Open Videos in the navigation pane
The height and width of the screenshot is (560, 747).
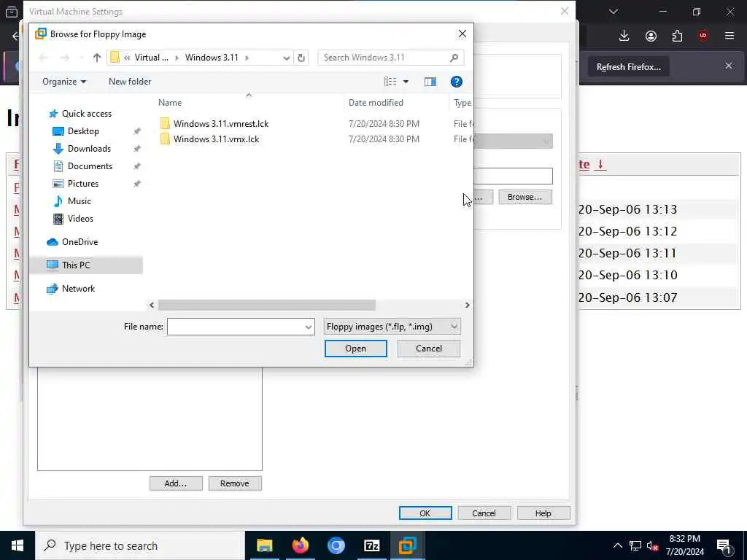pos(80,219)
